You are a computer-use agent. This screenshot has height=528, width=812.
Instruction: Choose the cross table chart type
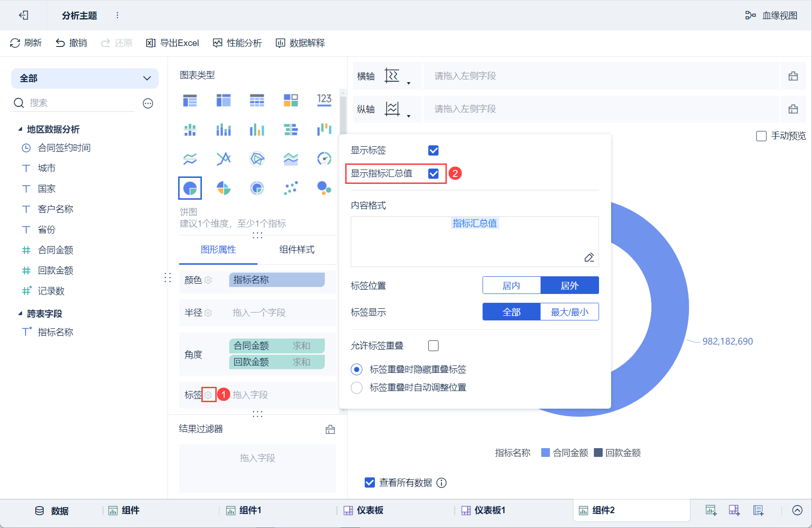pos(224,100)
